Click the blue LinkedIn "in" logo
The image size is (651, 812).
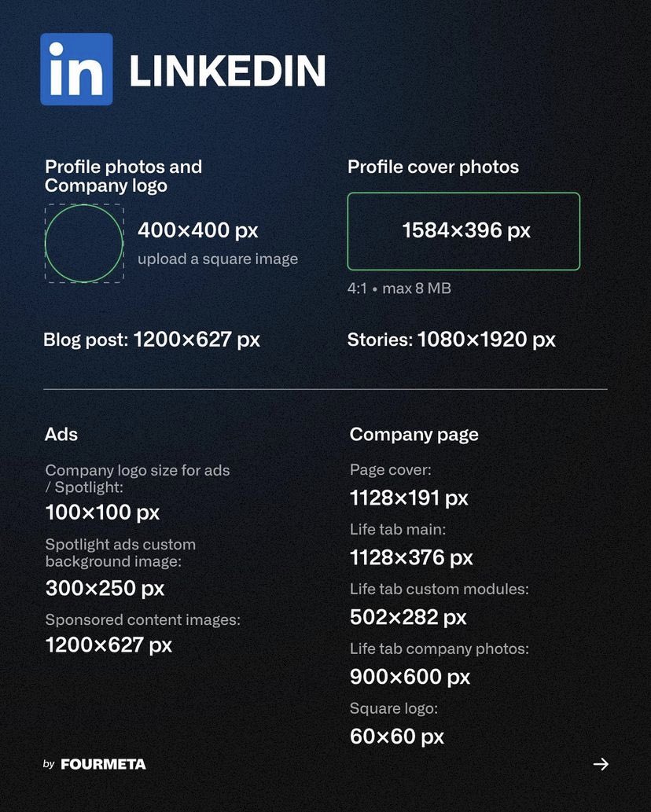pyautogui.click(x=76, y=69)
